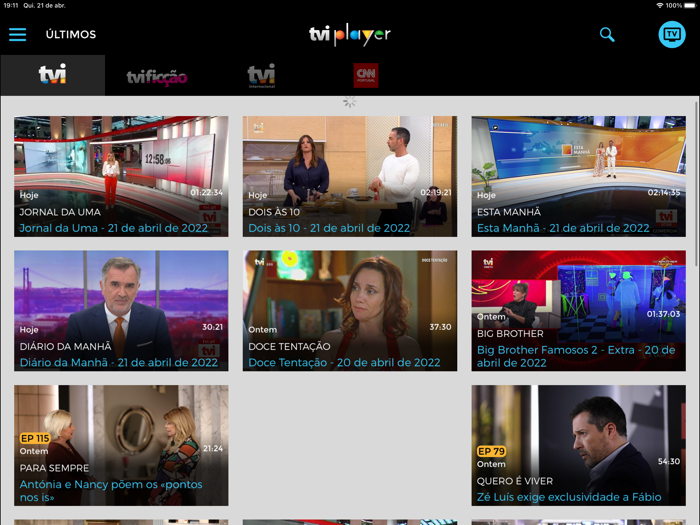Screen dimensions: 700x525
Task: Switch to the TVI Internacional tab
Action: point(262,76)
